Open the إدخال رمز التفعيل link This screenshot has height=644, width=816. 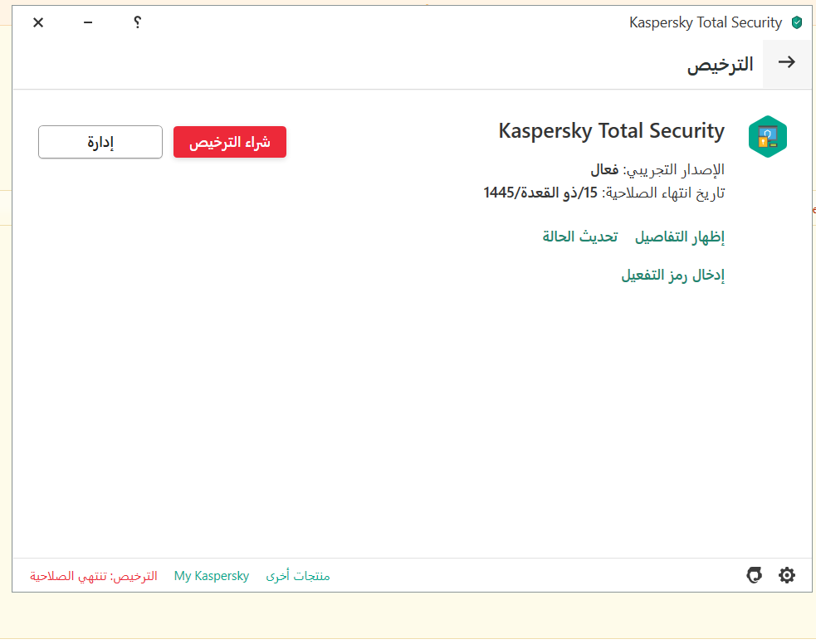point(673,276)
